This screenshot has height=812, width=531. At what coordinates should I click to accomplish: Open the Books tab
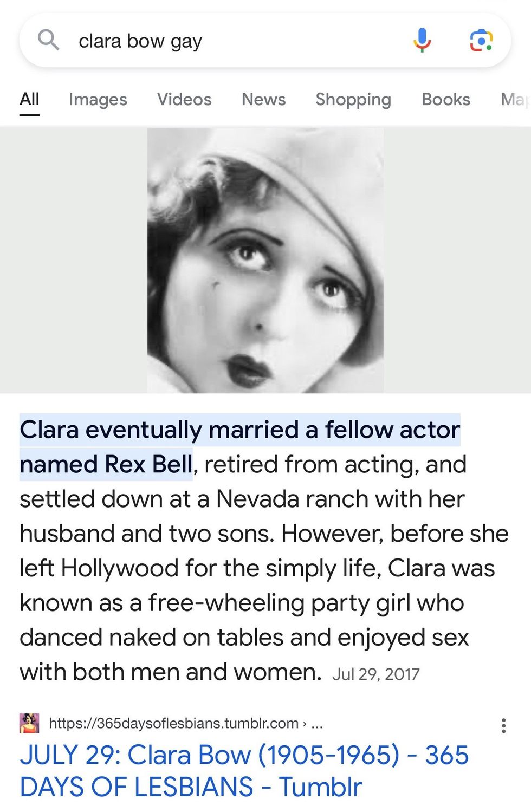pyautogui.click(x=446, y=99)
